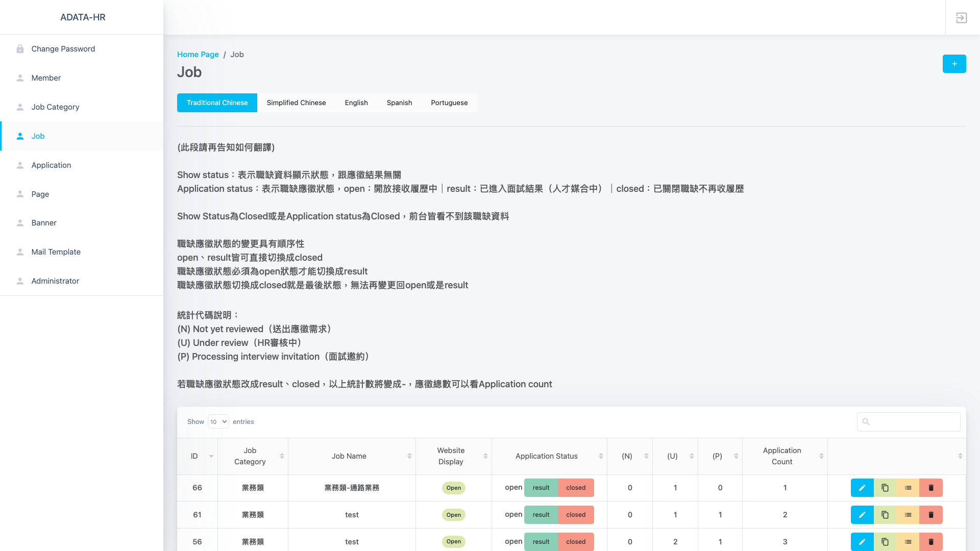Set job 61 application status to closed
The width and height of the screenshot is (980, 551).
pos(576,515)
